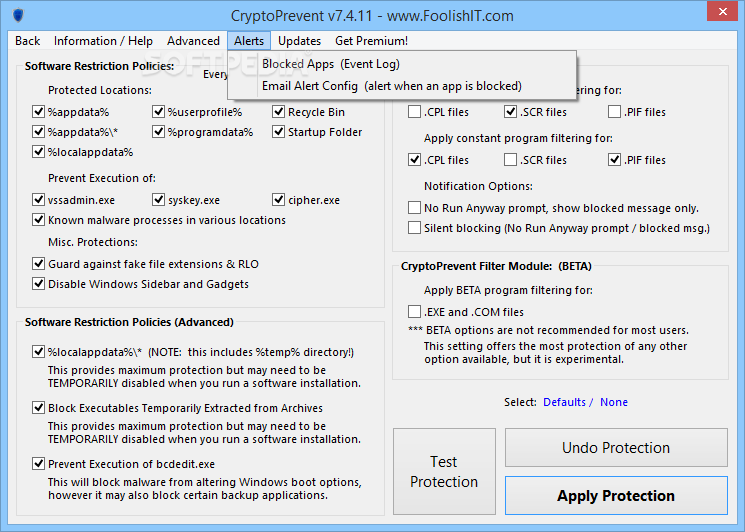The height and width of the screenshot is (532, 745).
Task: Click the 'Misc. Protections:' label
Action: click(x=93, y=242)
